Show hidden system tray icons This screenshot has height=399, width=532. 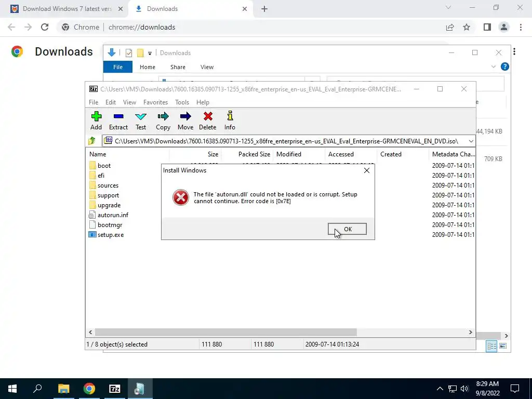click(440, 389)
